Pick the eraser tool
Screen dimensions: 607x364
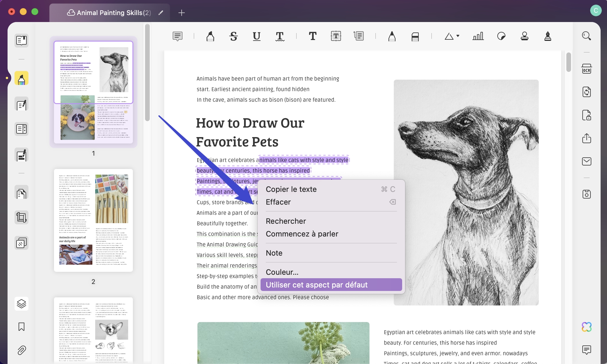pos(415,37)
